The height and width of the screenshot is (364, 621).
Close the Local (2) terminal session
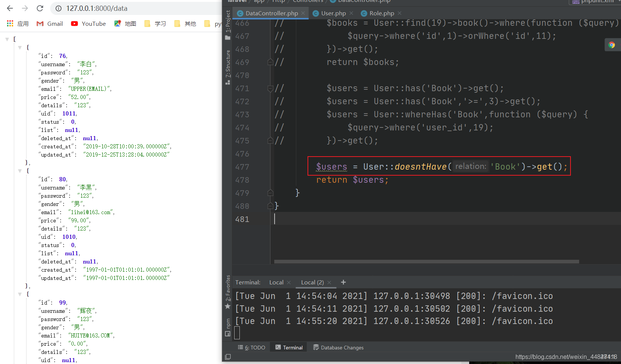(x=329, y=283)
